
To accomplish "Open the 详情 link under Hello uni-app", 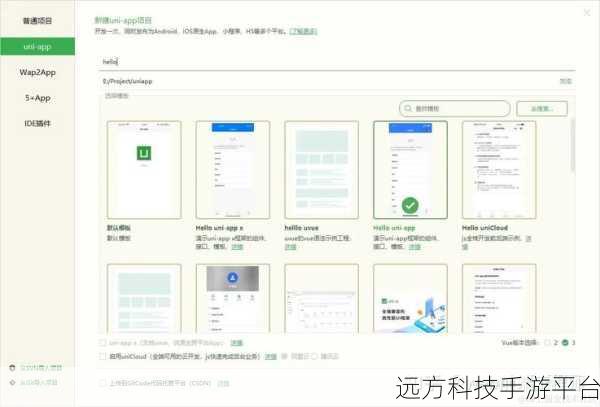I will [415, 247].
